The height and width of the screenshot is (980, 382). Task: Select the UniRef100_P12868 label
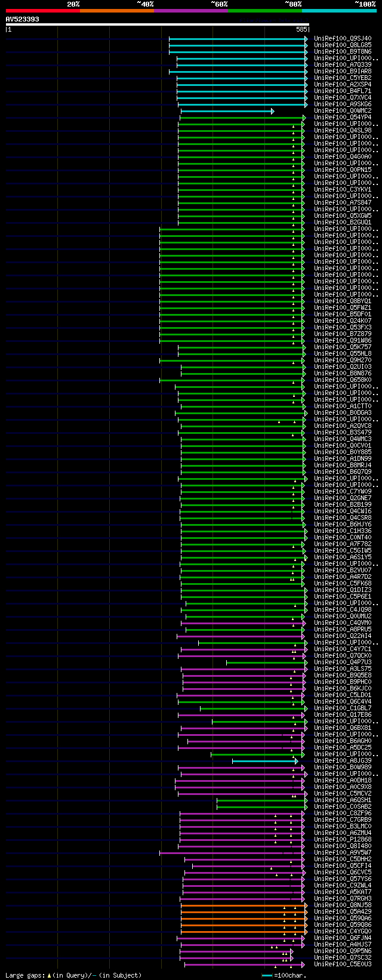pyautogui.click(x=343, y=839)
